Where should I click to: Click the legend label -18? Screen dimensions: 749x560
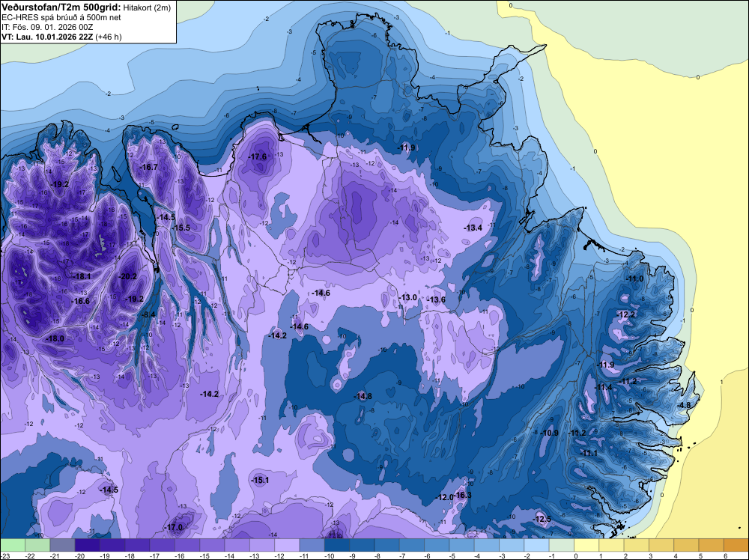point(130,556)
